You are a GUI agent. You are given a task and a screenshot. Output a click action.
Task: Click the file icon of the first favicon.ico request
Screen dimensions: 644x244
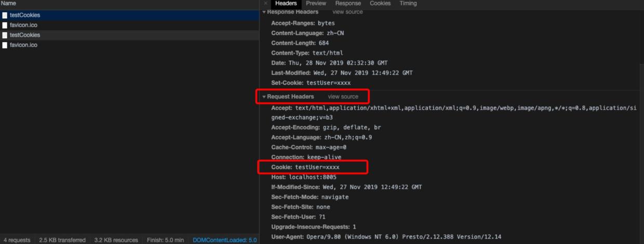5,25
